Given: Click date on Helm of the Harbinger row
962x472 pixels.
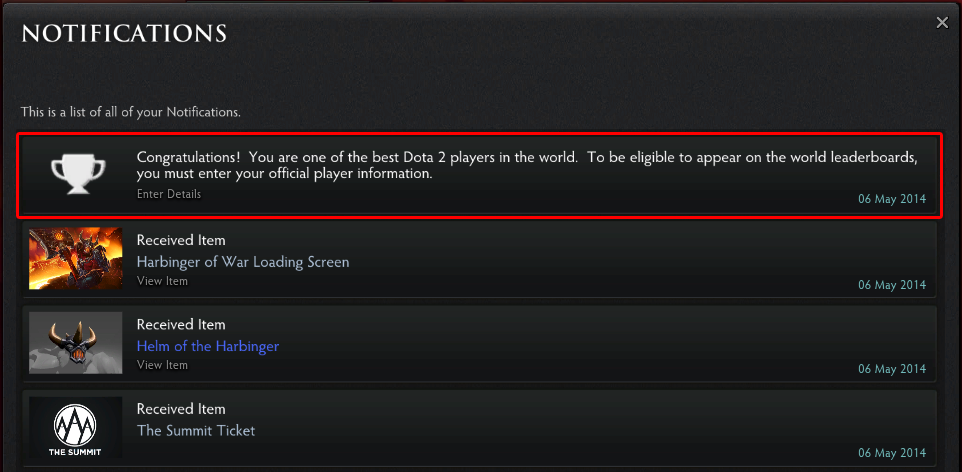Looking at the screenshot, I should [892, 369].
